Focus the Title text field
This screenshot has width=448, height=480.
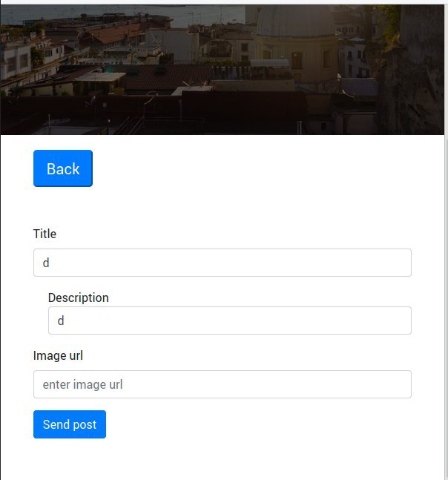pos(223,263)
